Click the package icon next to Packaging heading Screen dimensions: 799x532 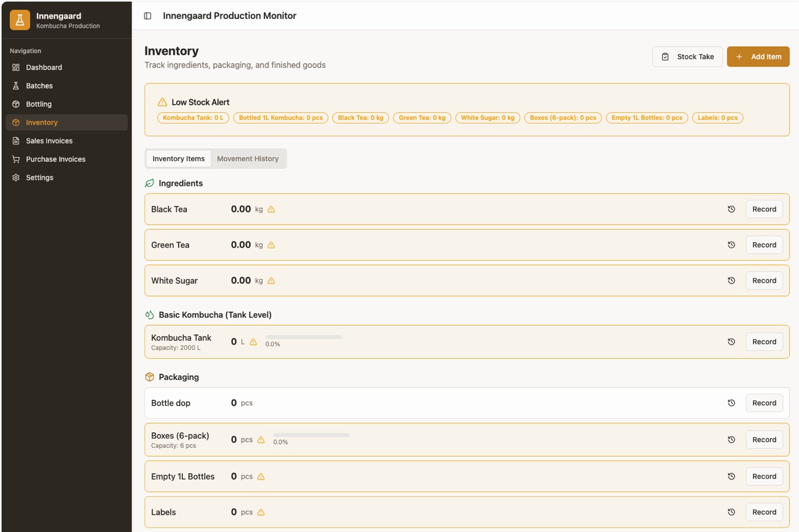(x=149, y=377)
